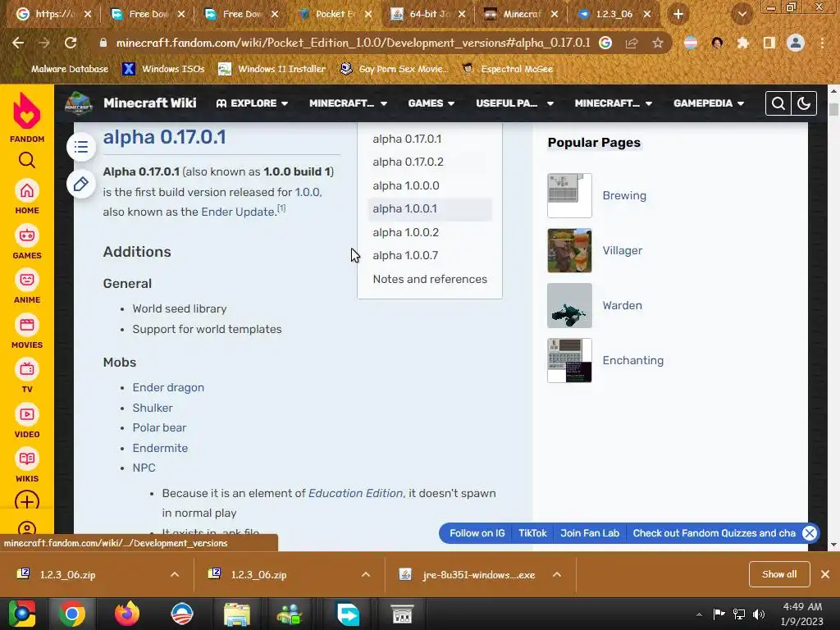Click the Minecraft Wiki logo image

(79, 103)
